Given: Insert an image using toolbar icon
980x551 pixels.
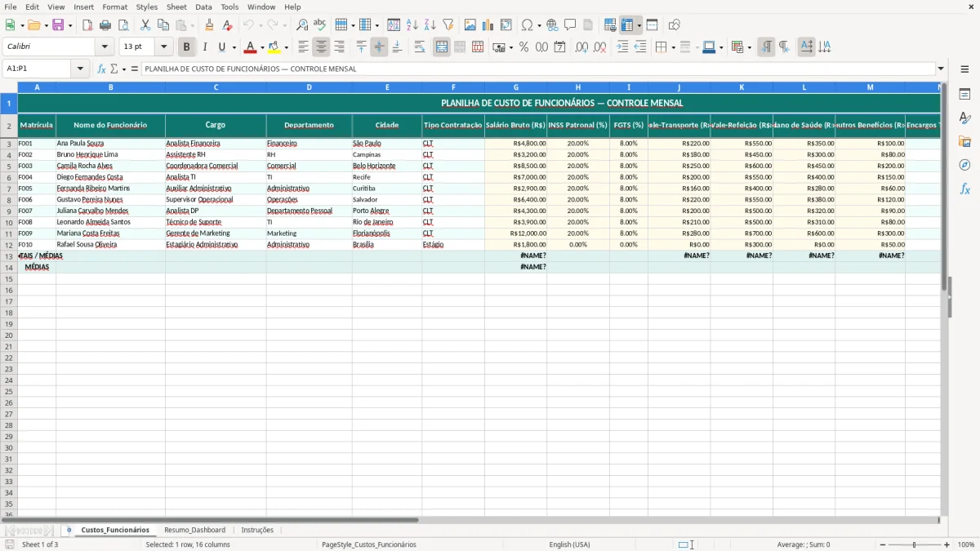Looking at the screenshot, I should 470,25.
